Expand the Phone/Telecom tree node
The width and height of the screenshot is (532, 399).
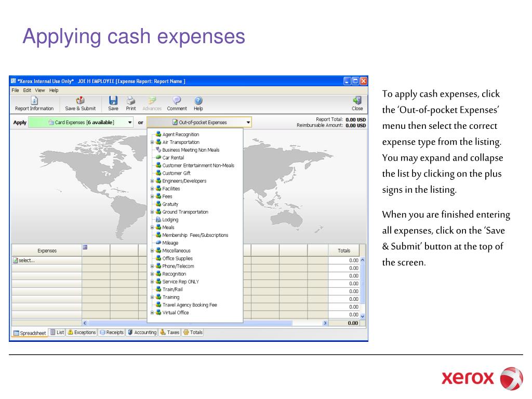(152, 267)
